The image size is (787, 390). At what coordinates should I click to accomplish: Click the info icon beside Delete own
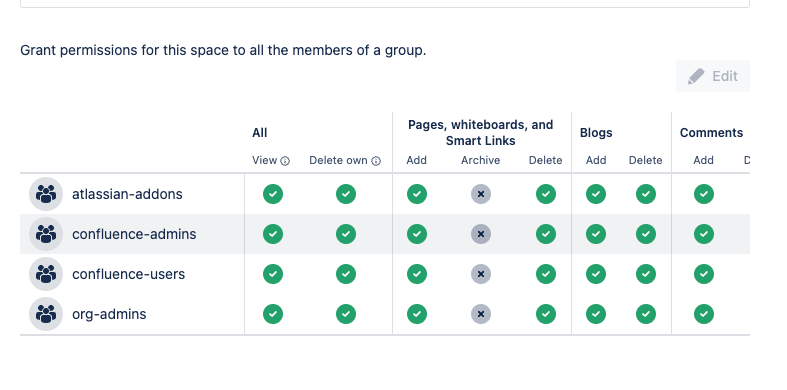click(x=376, y=161)
